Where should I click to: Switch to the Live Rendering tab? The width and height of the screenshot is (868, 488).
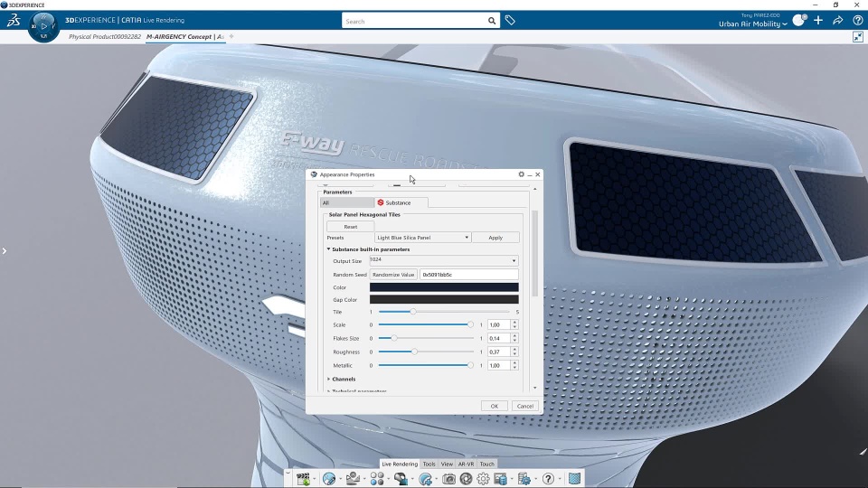400,465
